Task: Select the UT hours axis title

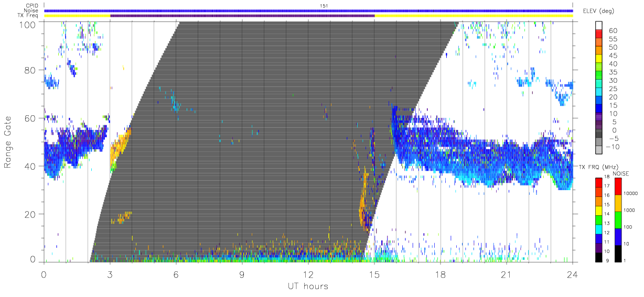Action: click(x=307, y=286)
